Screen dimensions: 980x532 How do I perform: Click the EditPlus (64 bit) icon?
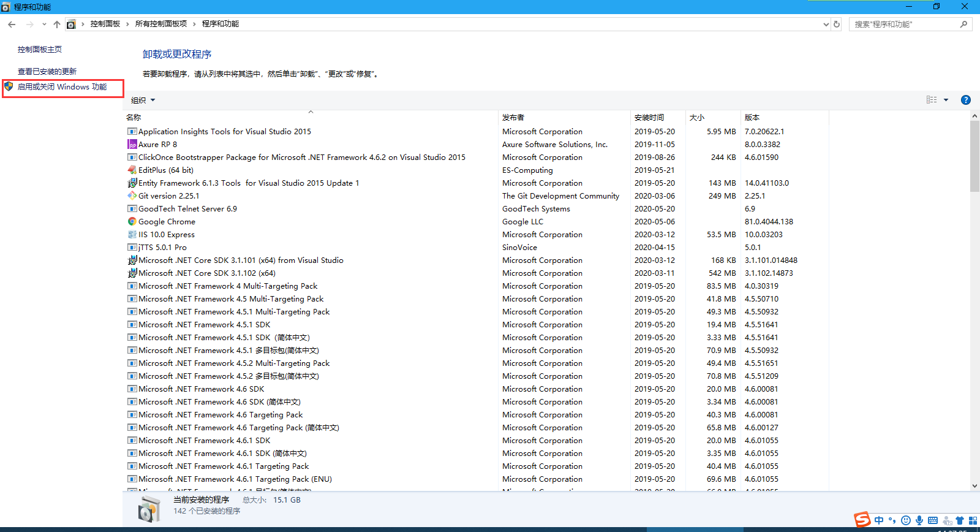[x=132, y=170]
